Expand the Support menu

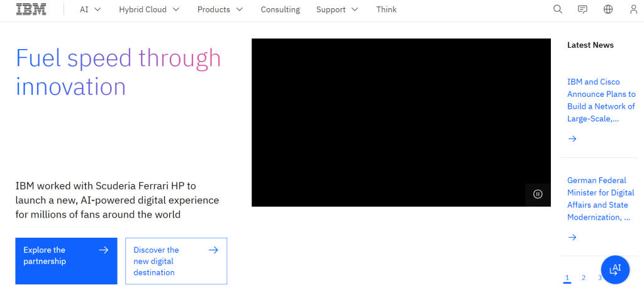click(x=337, y=9)
